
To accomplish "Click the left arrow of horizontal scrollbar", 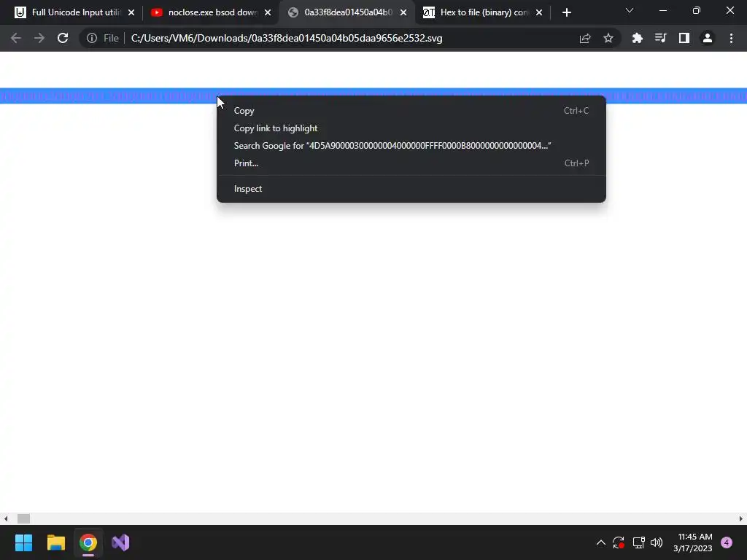I will click(6, 518).
